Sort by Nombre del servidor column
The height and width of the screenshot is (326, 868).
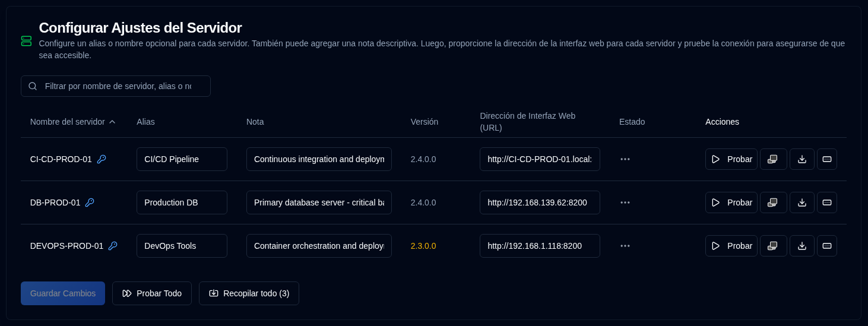(72, 122)
